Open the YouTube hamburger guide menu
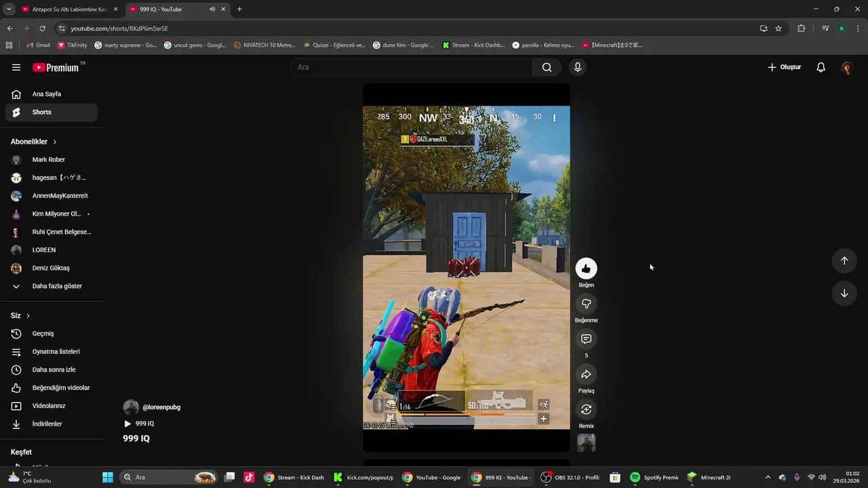Image resolution: width=868 pixels, height=488 pixels. click(x=16, y=67)
